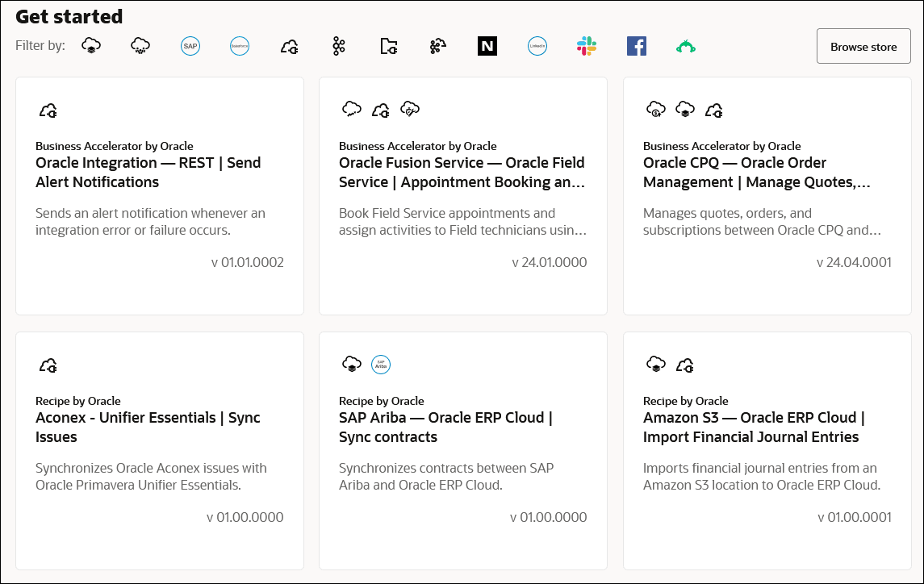
Task: Filter recipes by Salesforce
Action: tap(240, 46)
